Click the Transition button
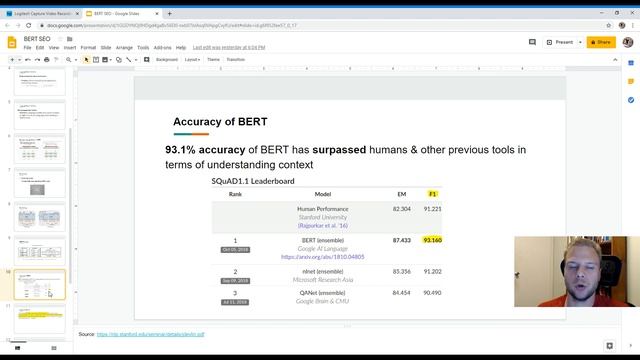The height and width of the screenshot is (360, 640). [x=236, y=60]
